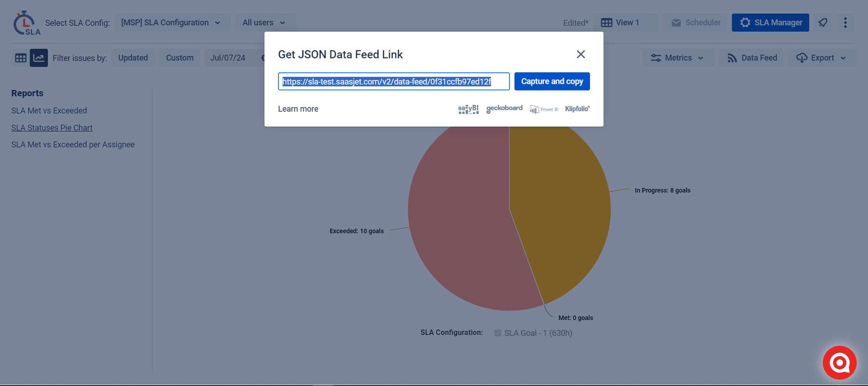Click the pin icon in header
Screen dimensions: 868x386
pyautogui.click(x=823, y=23)
